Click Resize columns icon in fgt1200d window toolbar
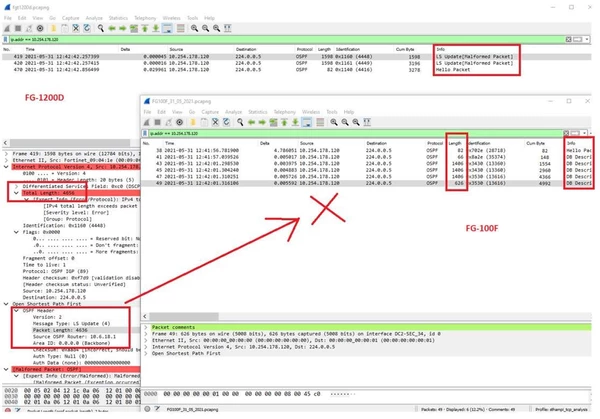 coord(228,28)
